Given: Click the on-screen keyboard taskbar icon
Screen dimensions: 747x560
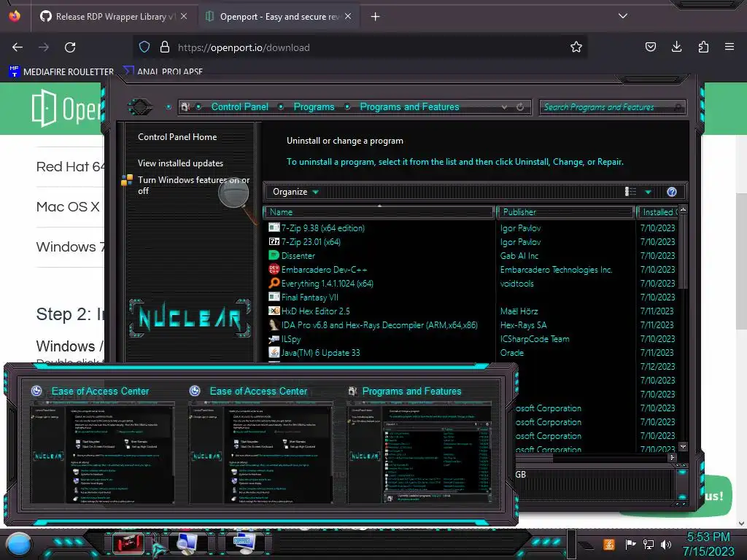Looking at the screenshot, I should point(244,542).
